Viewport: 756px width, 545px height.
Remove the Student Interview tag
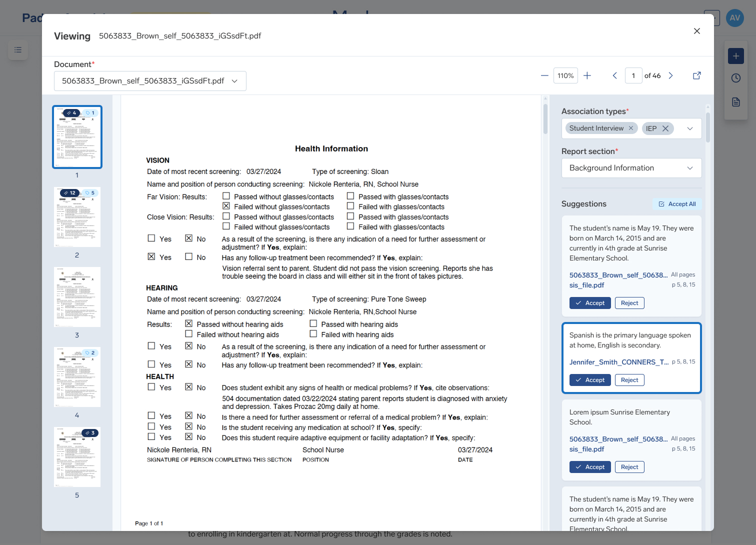tap(631, 128)
